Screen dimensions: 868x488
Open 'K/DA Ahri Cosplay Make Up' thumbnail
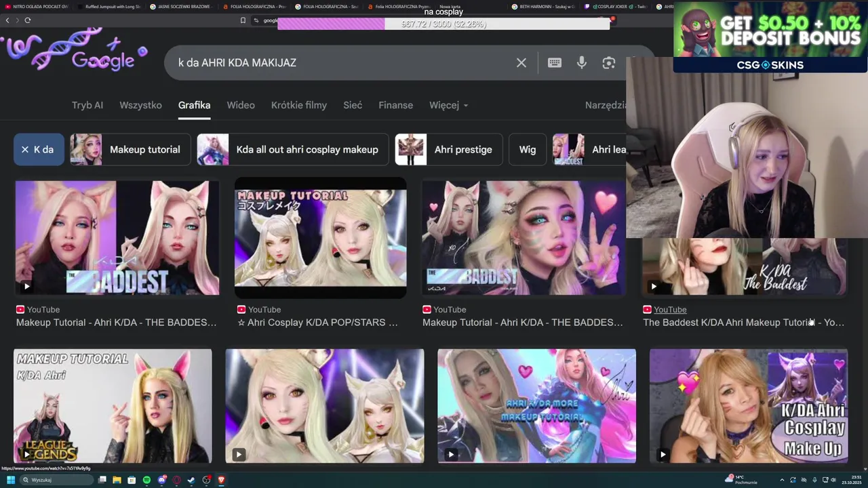[749, 406]
